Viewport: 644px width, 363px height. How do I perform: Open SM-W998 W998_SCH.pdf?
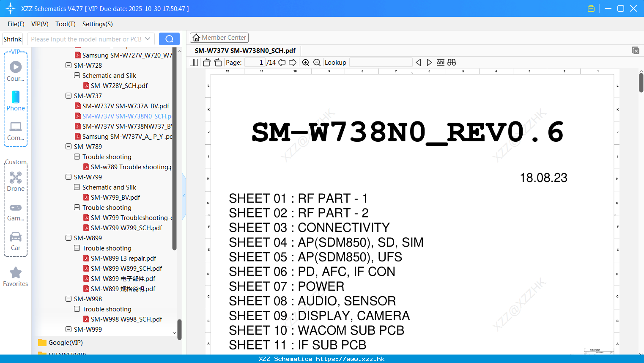tap(123, 319)
